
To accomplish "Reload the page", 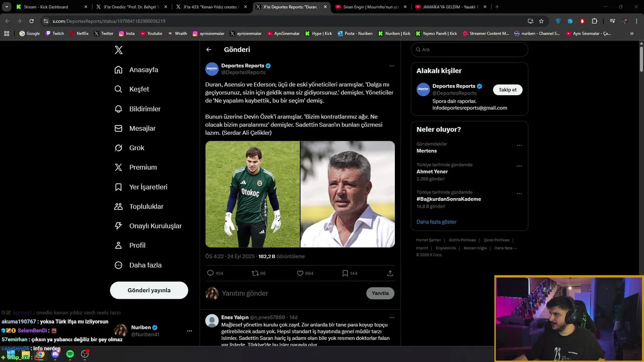I will (x=31, y=21).
